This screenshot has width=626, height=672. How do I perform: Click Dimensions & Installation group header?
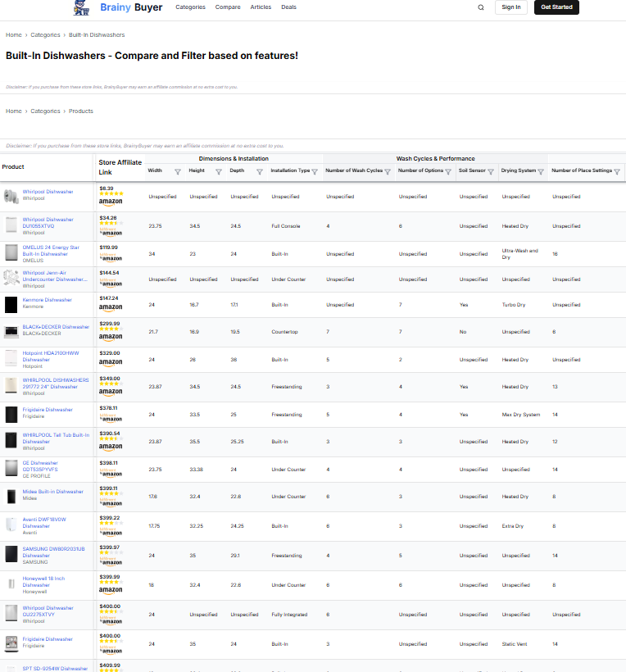(234, 158)
